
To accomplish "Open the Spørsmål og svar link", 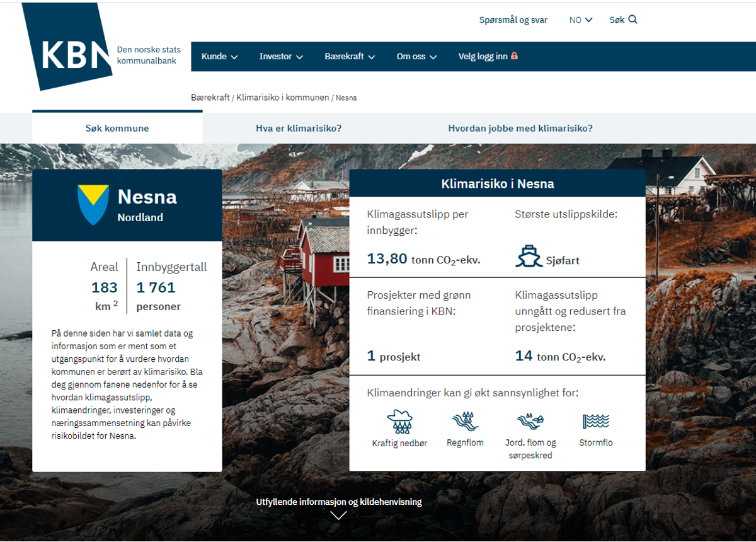I will (513, 20).
